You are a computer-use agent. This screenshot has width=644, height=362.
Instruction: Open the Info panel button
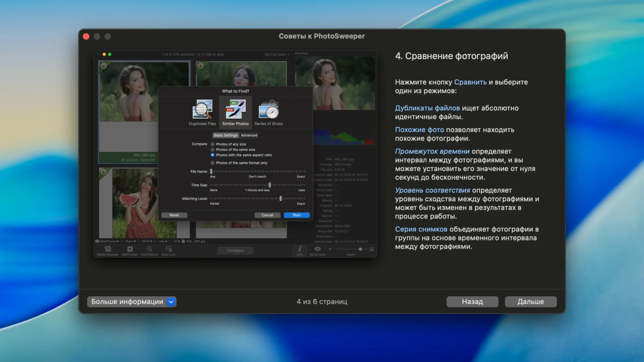point(299,250)
